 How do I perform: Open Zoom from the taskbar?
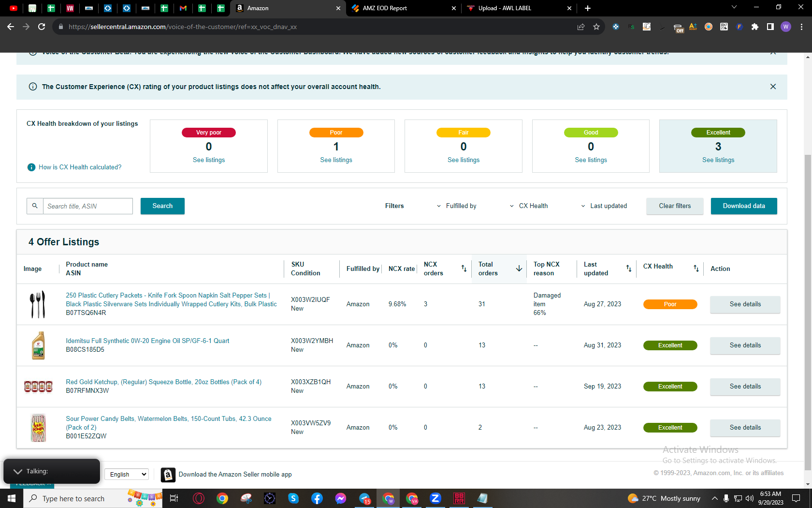pyautogui.click(x=435, y=498)
